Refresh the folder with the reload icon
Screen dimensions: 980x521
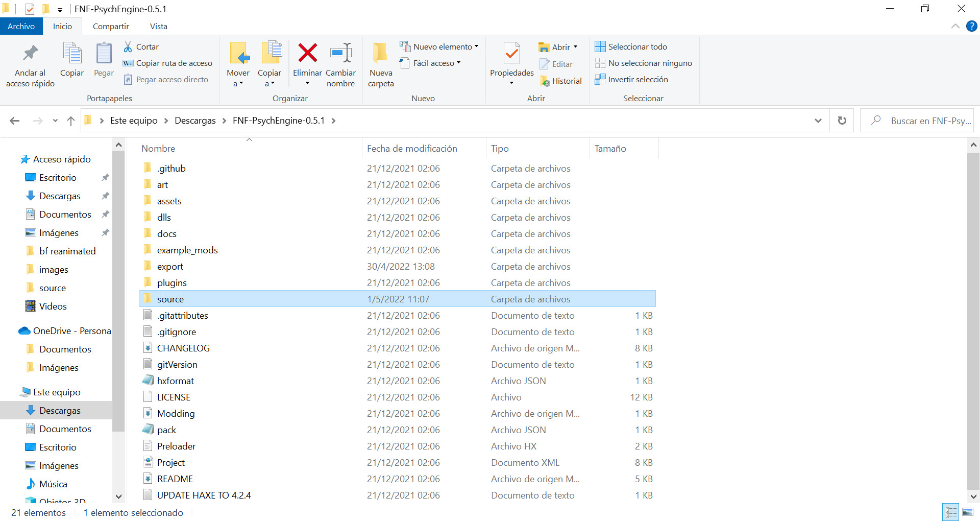(842, 121)
